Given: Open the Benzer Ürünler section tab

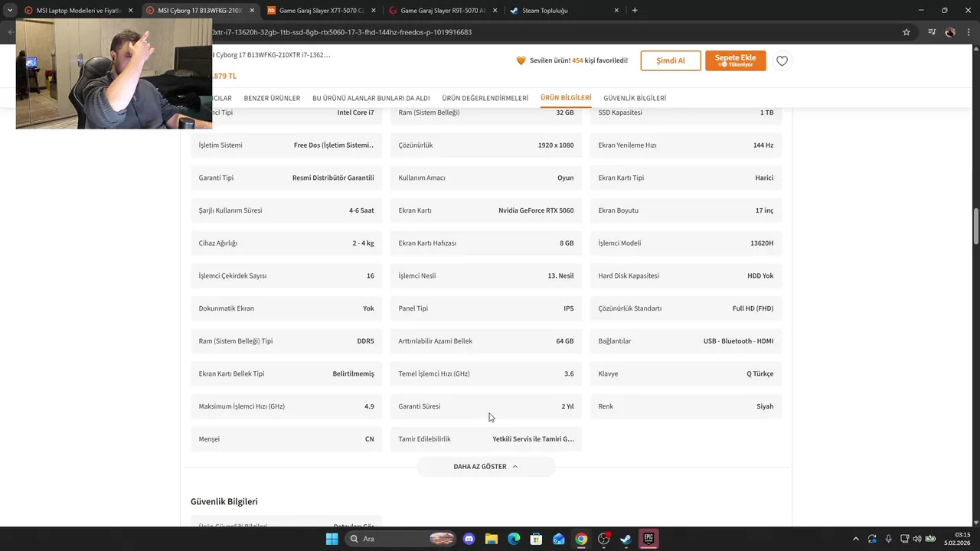Looking at the screenshot, I should (x=272, y=98).
